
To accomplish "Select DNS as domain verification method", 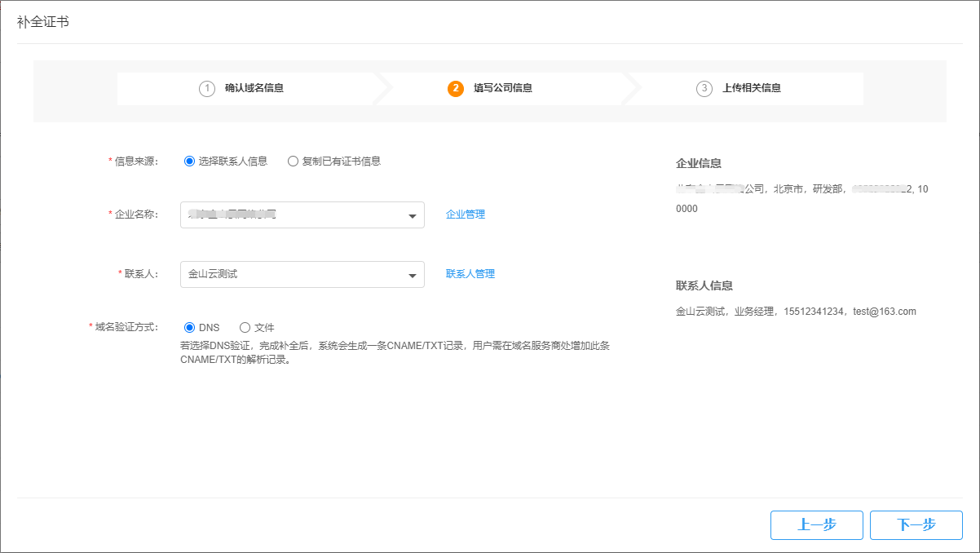I will (x=190, y=328).
